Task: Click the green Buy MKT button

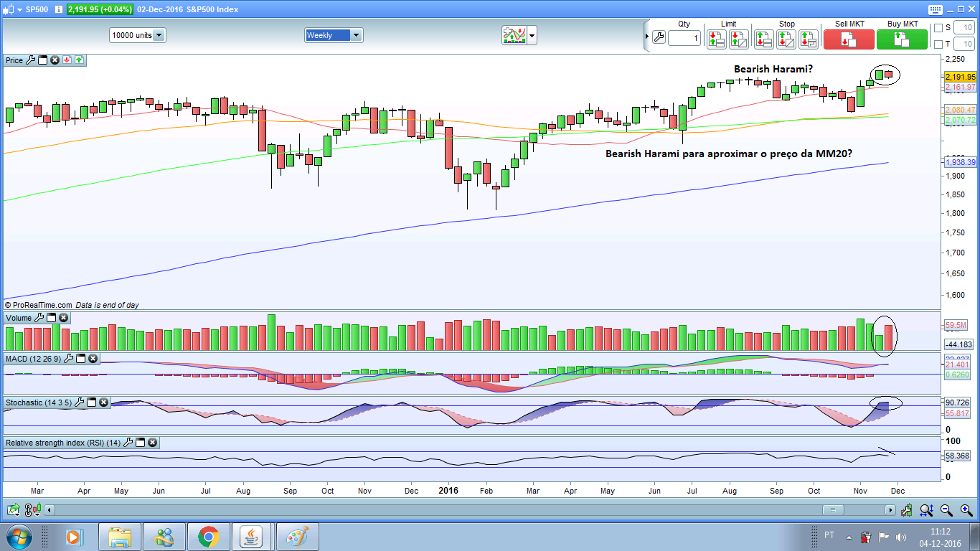Action: 902,39
